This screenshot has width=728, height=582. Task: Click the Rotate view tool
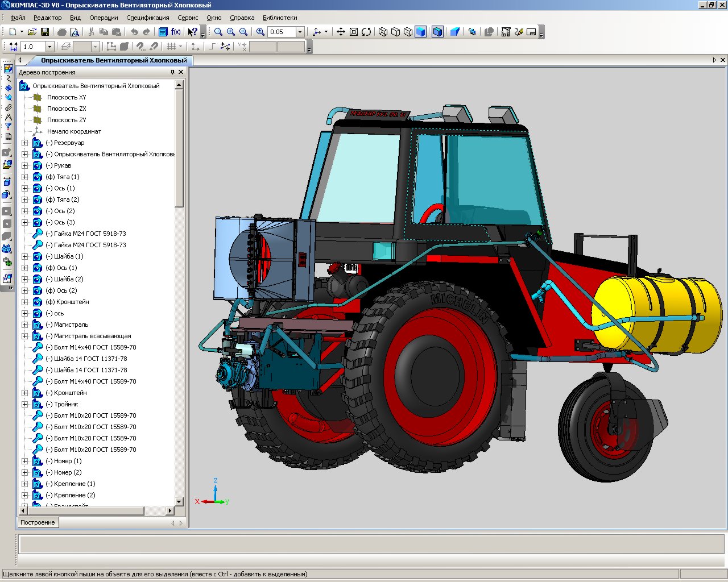(366, 32)
